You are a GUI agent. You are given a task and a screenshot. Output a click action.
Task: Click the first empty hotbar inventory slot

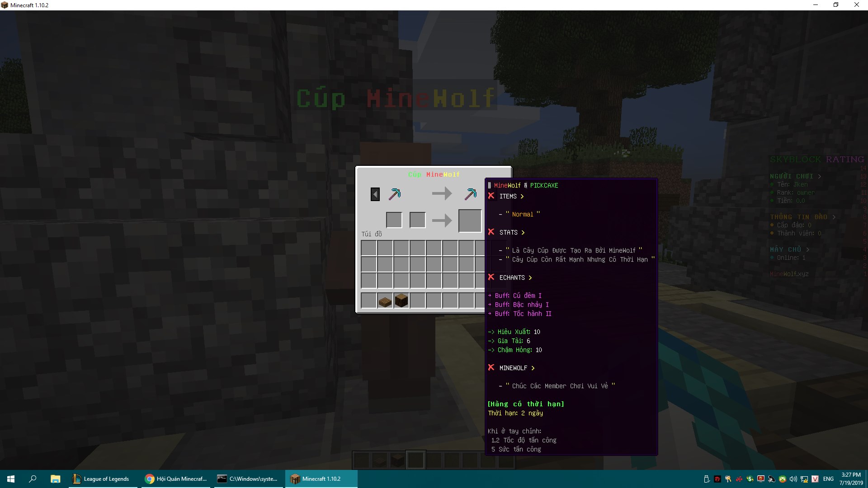tap(369, 300)
